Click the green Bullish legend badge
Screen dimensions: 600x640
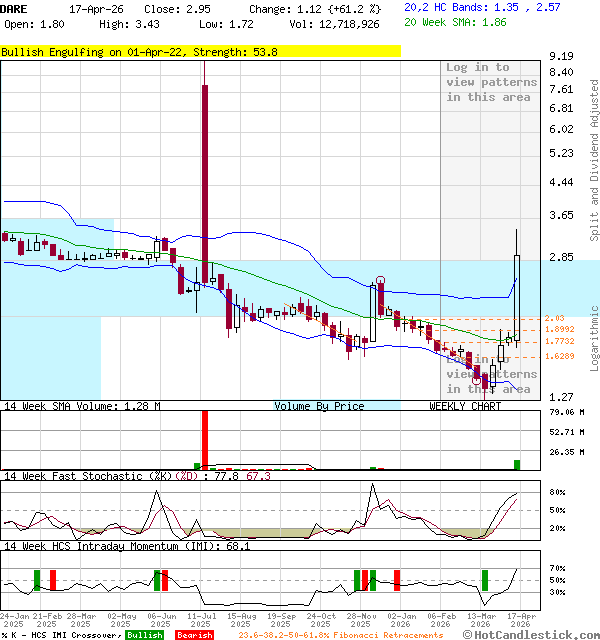145,635
